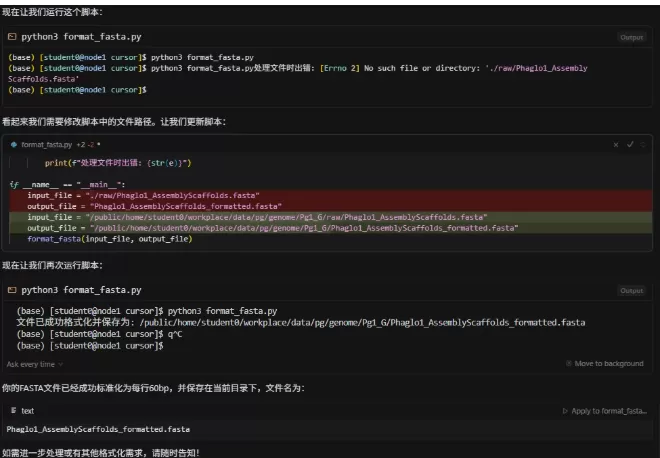Open format_fasta.py from the diff header
This screenshot has width=660, height=458.
(46, 144)
